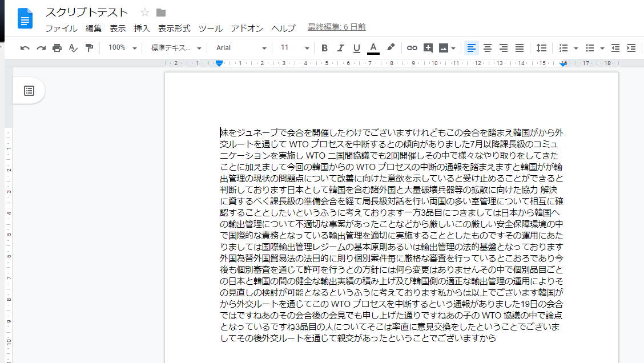Click the right indent marker on ruler
Screen dimensions: 644x363
(563, 64)
